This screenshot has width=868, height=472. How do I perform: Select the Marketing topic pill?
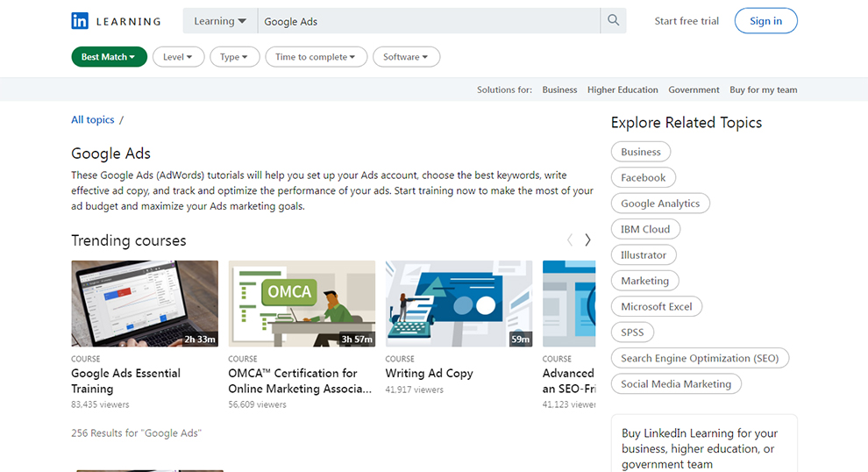click(x=645, y=281)
